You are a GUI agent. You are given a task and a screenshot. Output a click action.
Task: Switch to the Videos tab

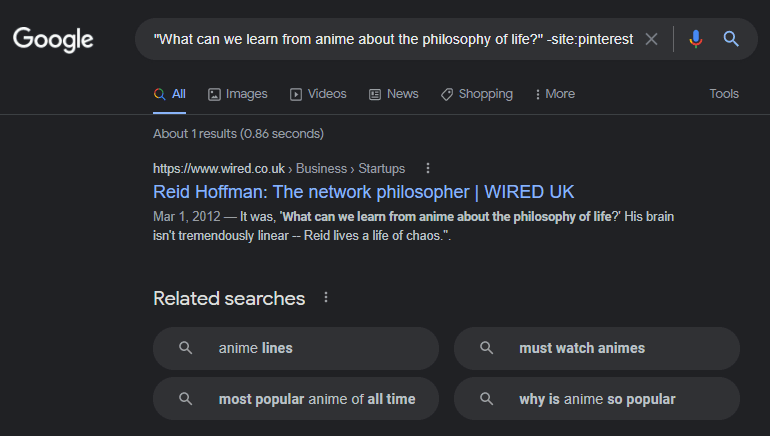(x=318, y=94)
